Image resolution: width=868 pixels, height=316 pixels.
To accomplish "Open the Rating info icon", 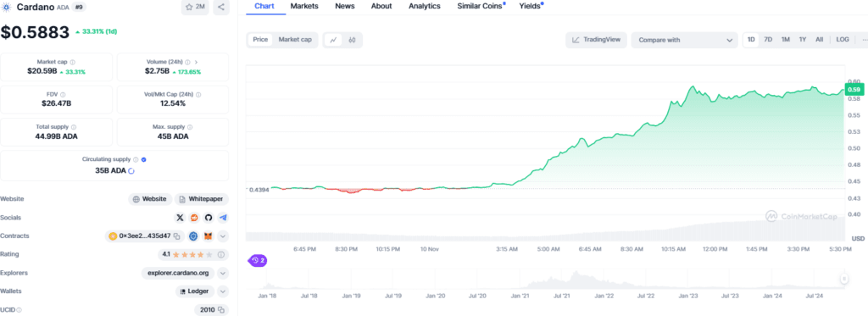I will 221,254.
